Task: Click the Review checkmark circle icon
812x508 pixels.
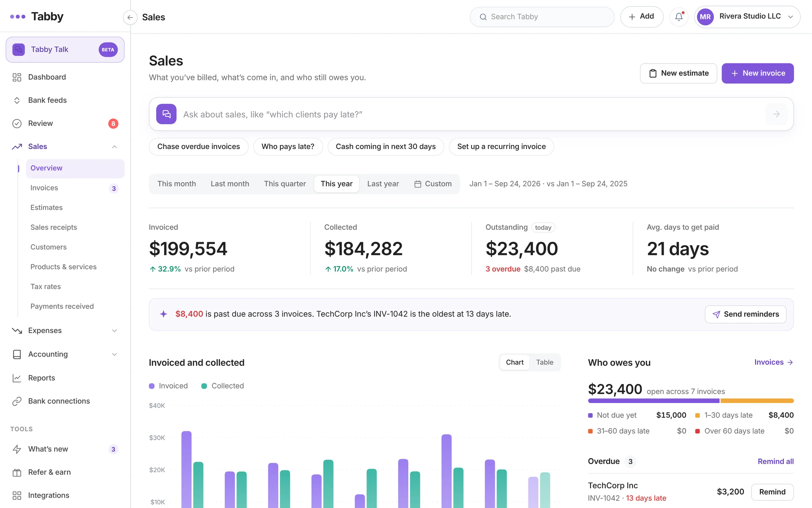Action: (x=17, y=124)
